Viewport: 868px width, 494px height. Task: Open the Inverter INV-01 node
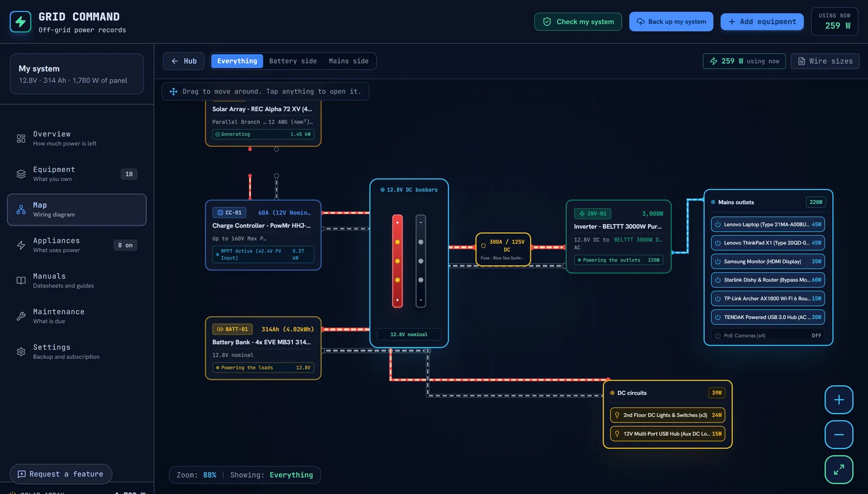(618, 236)
